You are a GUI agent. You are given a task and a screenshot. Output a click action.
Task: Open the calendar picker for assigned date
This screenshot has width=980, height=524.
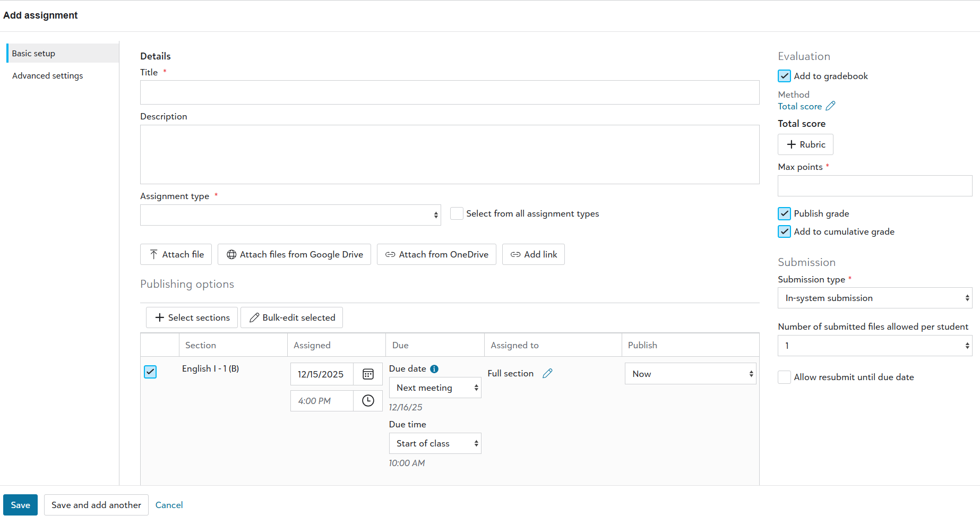click(368, 374)
